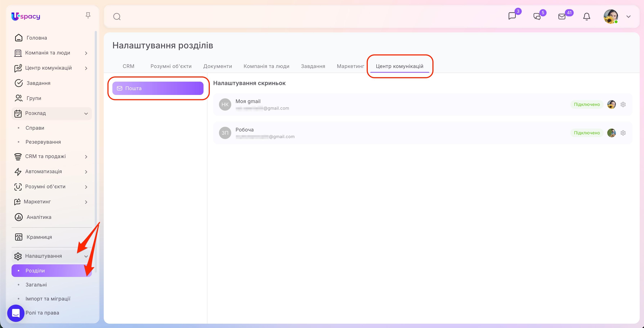The width and height of the screenshot is (644, 328).
Task: Switch to the Маркетинг tab
Action: [x=350, y=66]
